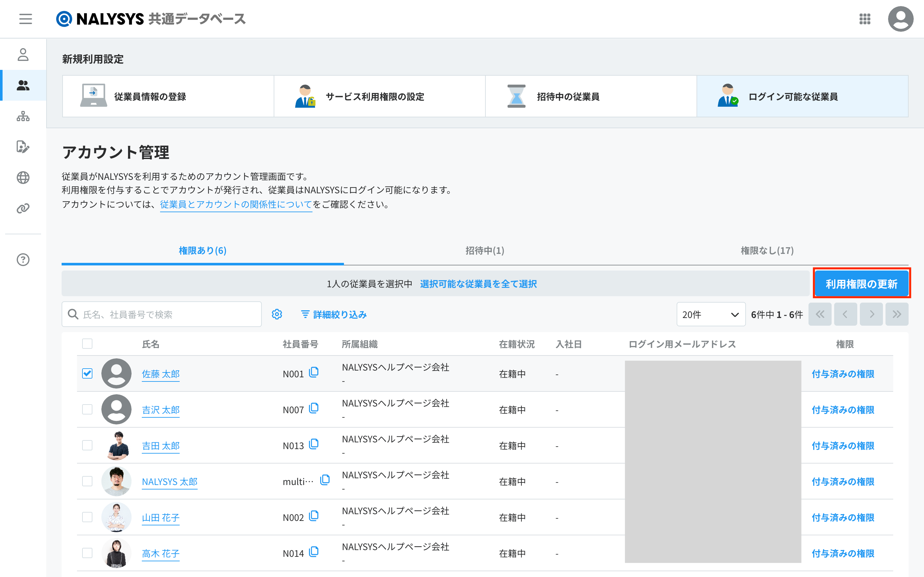924x577 pixels.
Task: Check the 吉田 太郎 row checkbox
Action: 88,445
